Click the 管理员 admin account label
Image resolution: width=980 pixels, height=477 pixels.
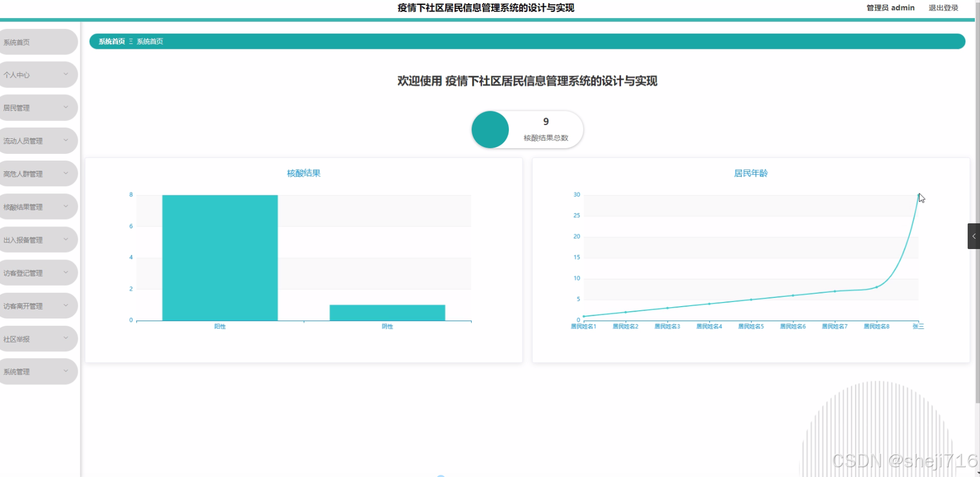pyautogui.click(x=889, y=7)
